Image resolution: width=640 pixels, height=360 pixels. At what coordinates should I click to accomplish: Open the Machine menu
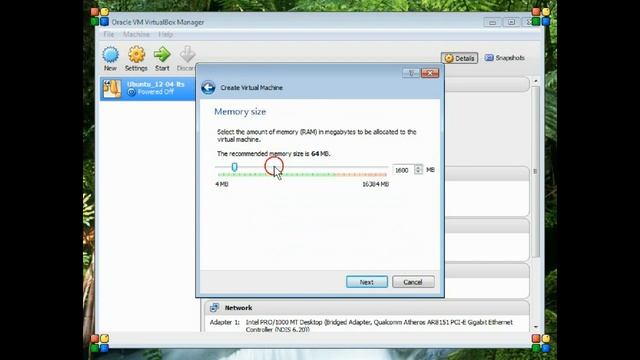[136, 34]
